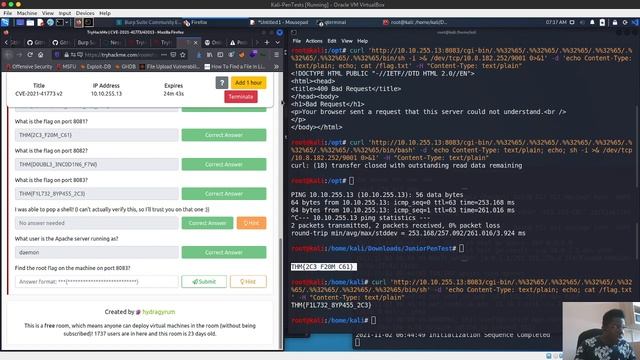
Task: Show hint for the root flag question
Action: 248,282
